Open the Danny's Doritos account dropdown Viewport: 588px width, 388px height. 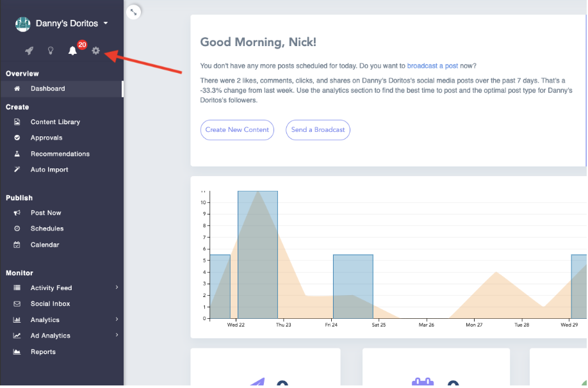coord(105,24)
